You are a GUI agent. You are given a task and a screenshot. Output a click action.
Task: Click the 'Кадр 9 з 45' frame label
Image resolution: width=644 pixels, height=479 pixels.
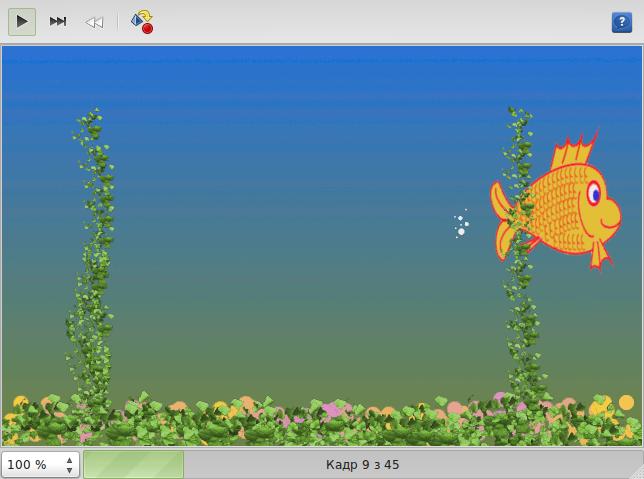362,465
